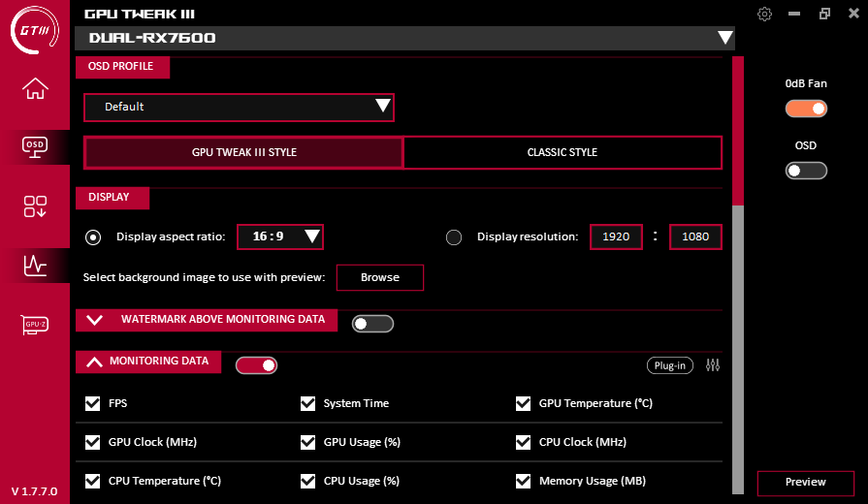
Task: Click the vertical scrollbar thumb
Action: tap(738, 131)
